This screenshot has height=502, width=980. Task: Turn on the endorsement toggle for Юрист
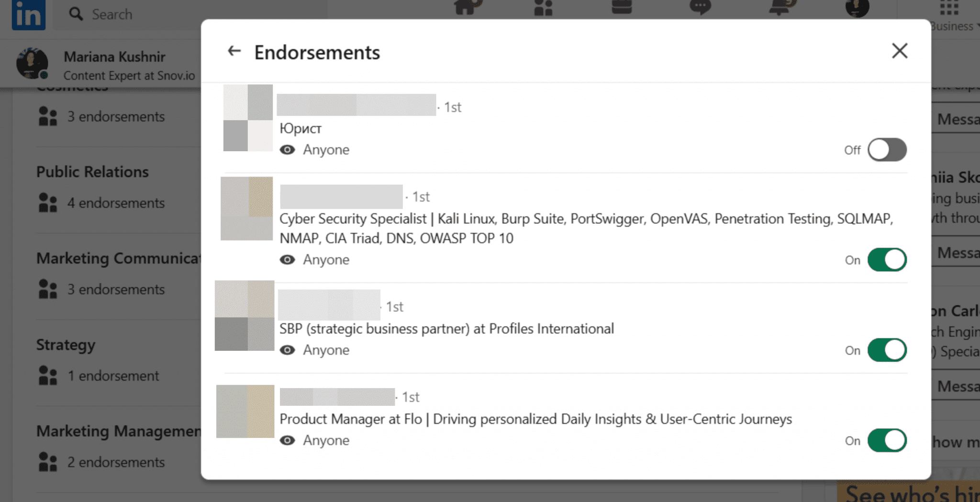tap(887, 149)
